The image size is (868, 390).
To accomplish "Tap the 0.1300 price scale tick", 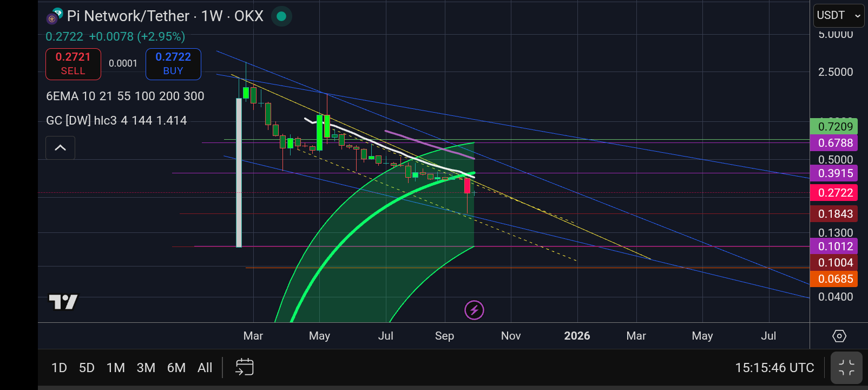I will pyautogui.click(x=836, y=233).
